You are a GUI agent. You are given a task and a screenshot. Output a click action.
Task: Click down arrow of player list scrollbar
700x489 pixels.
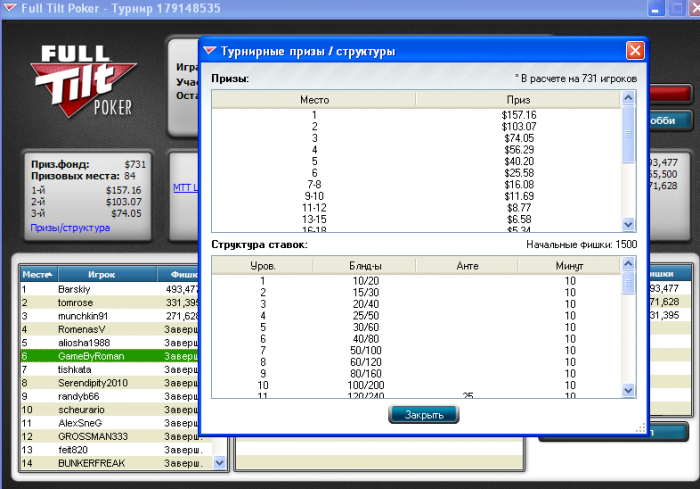coord(220,463)
